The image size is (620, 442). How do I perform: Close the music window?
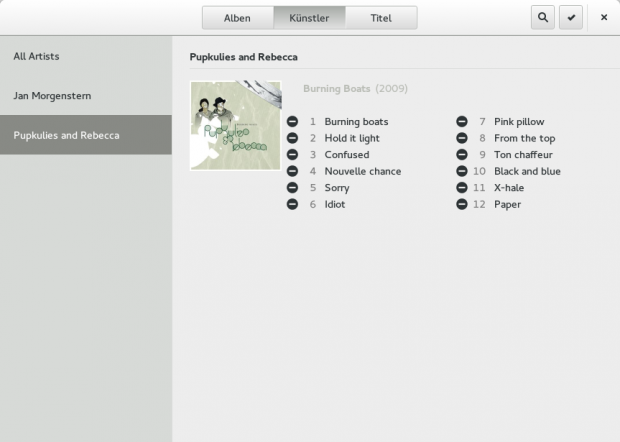tap(603, 17)
